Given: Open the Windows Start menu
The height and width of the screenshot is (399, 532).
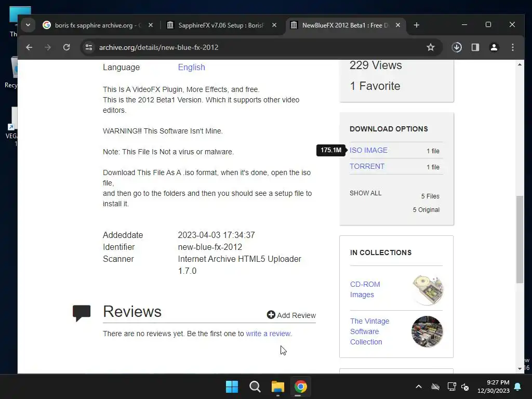Looking at the screenshot, I should pyautogui.click(x=232, y=387).
